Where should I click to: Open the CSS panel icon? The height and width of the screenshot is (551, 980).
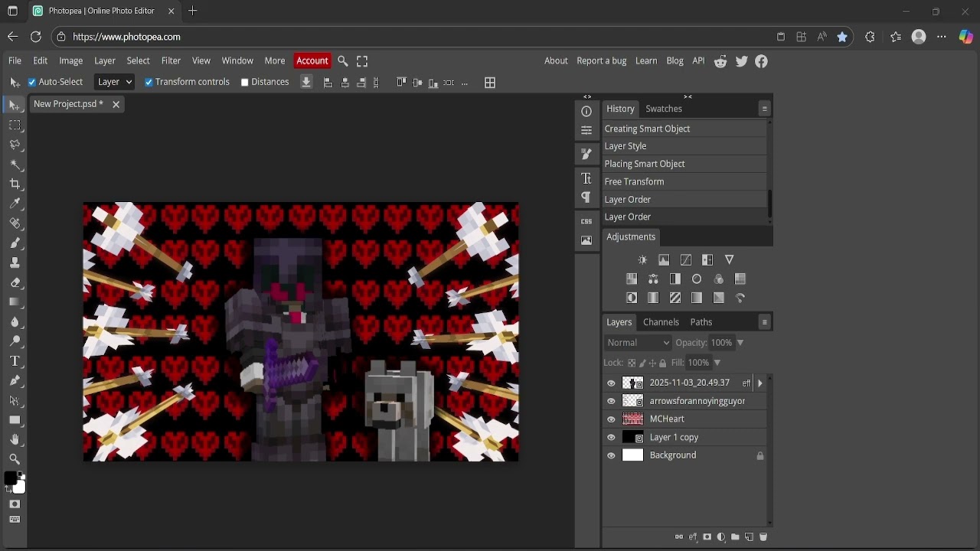tap(586, 221)
